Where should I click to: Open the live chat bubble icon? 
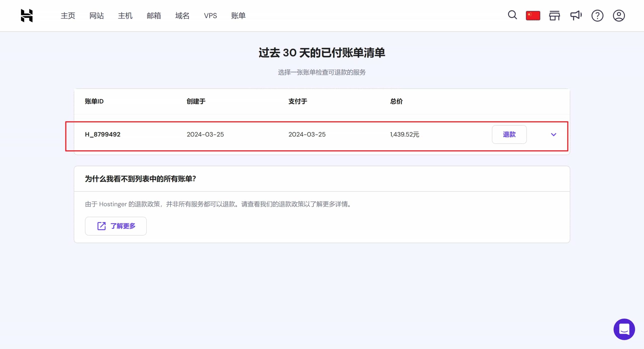tap(624, 329)
